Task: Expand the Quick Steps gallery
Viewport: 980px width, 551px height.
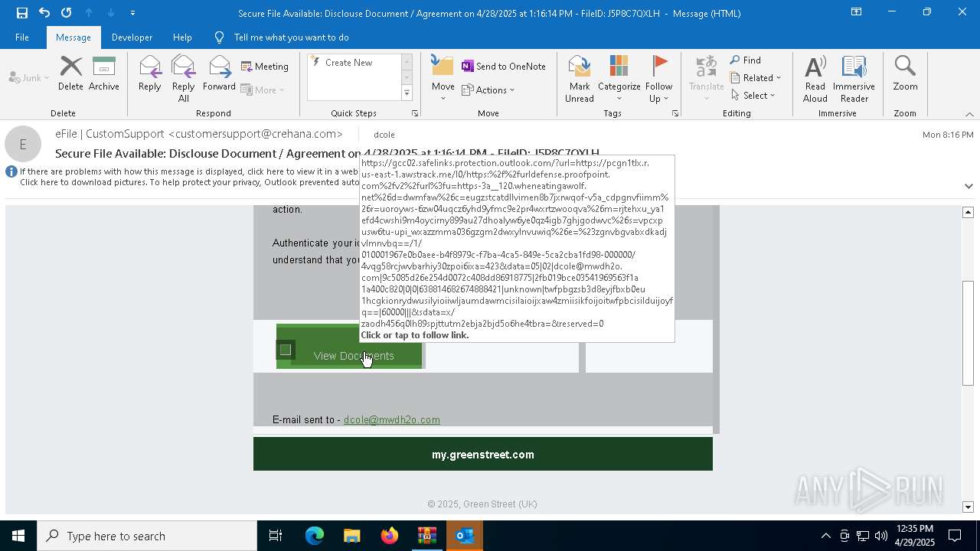Action: point(407,93)
